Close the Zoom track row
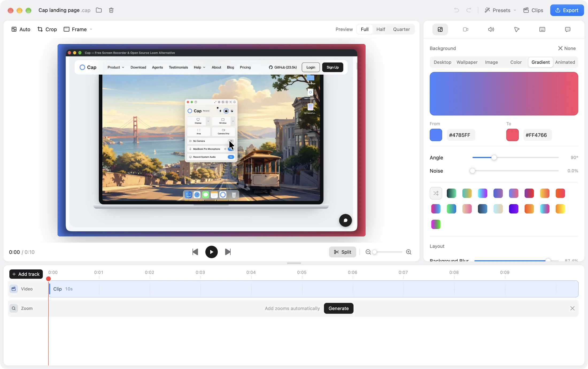 point(572,308)
